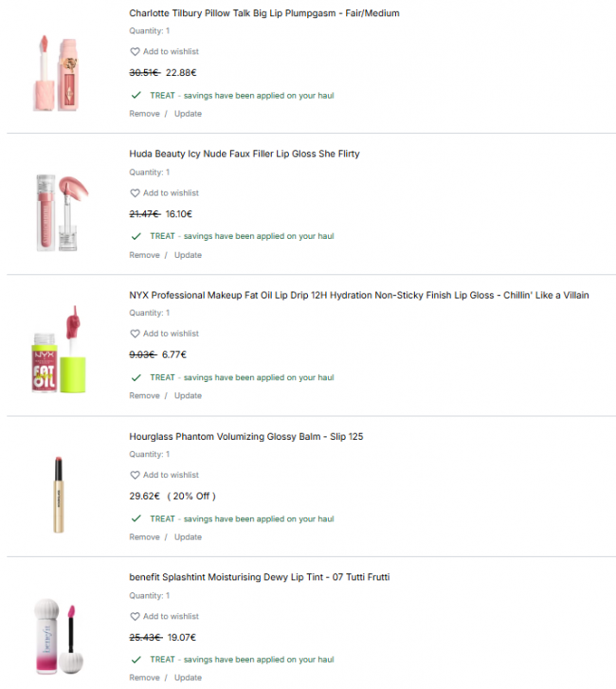Remove NYX Fat Oil Lip Drip item
Image resolution: width=616 pixels, height=689 pixels.
pos(144,395)
